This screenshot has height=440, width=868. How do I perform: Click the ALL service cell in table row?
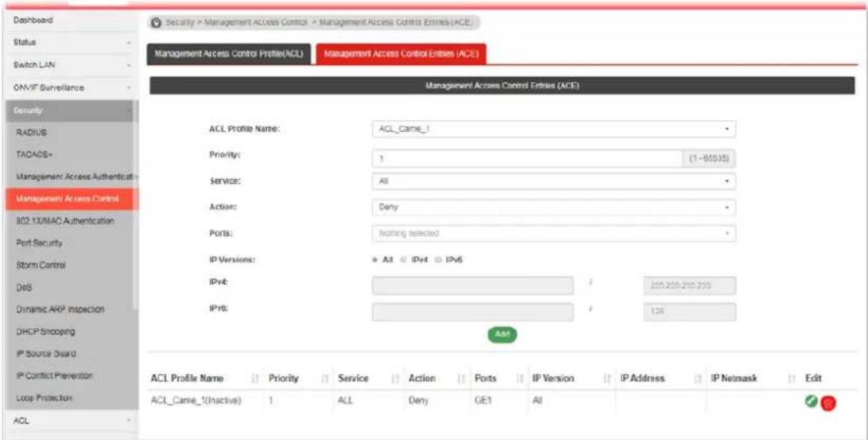tap(344, 401)
